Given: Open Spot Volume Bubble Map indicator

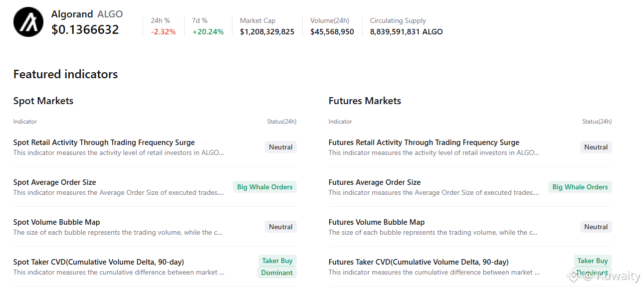Looking at the screenshot, I should click(56, 222).
